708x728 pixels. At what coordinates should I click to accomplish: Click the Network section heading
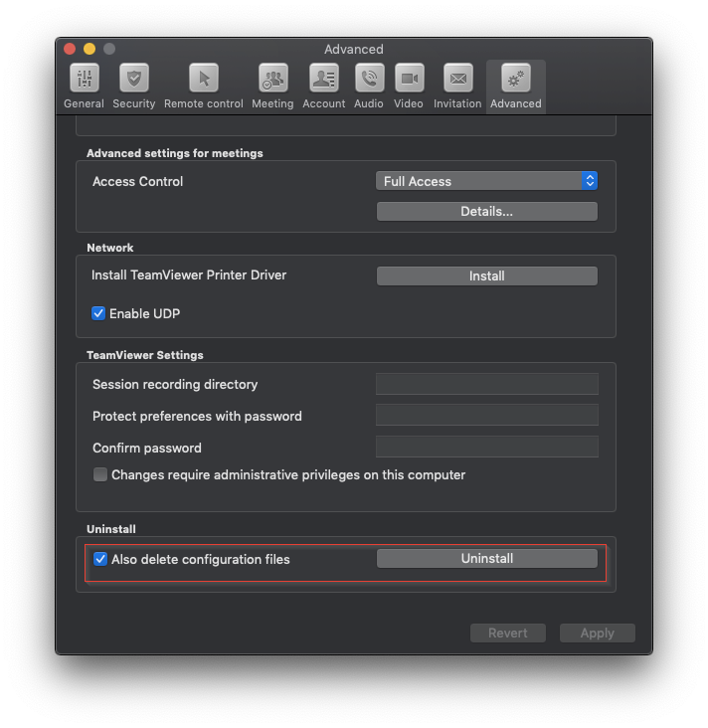110,248
